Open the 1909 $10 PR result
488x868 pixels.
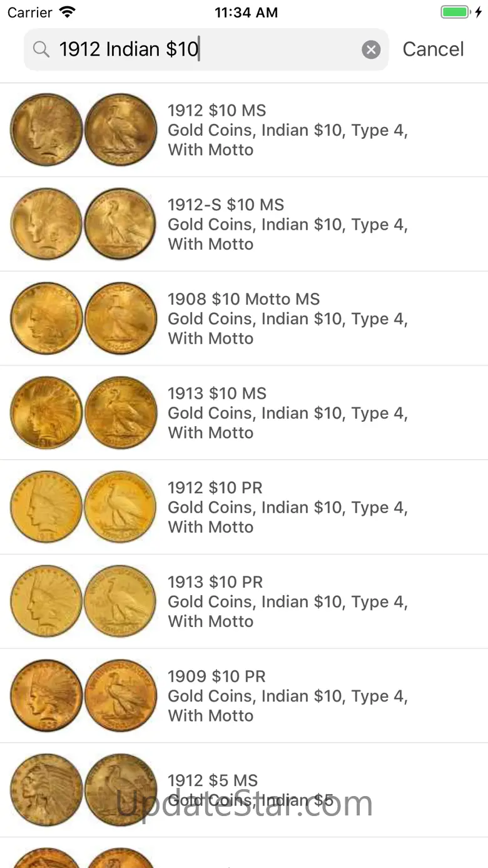coord(288,696)
